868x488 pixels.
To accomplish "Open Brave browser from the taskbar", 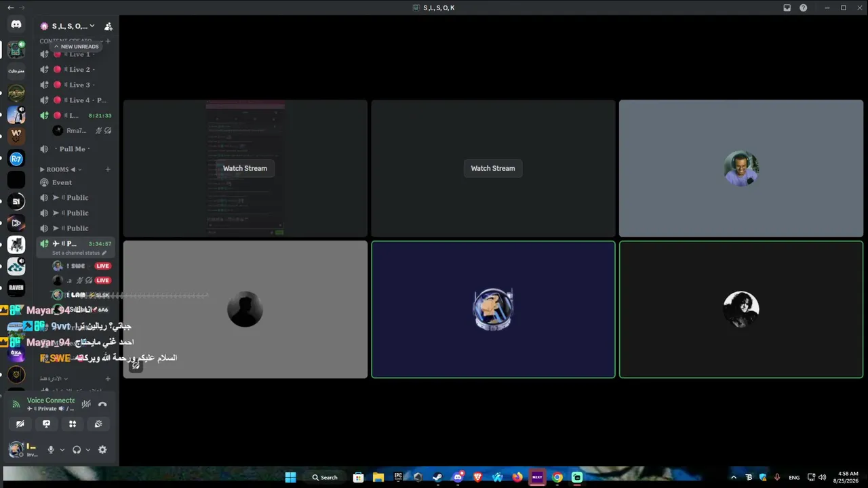I will 477,477.
